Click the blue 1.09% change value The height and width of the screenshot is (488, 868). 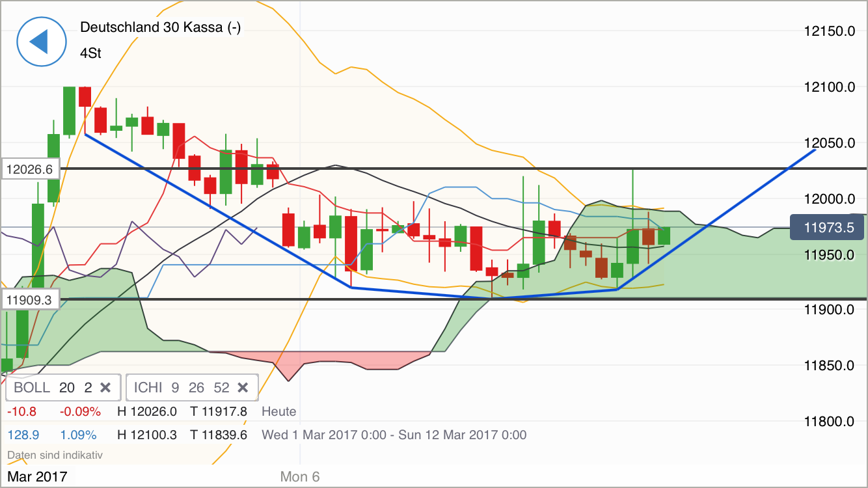[x=79, y=435]
